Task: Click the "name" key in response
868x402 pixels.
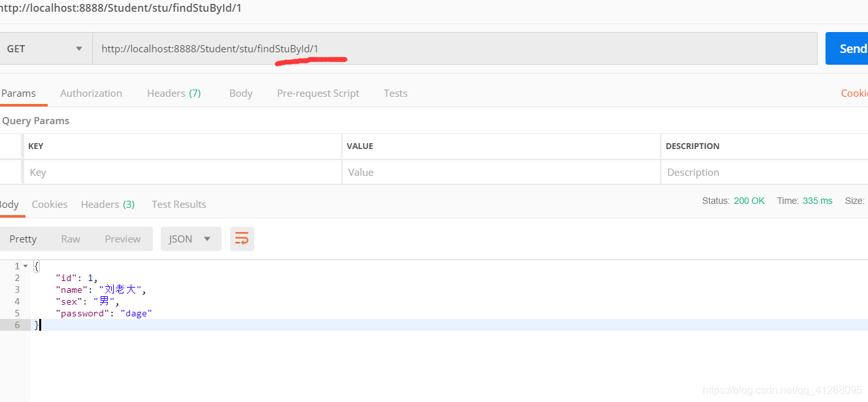Action: [72, 290]
